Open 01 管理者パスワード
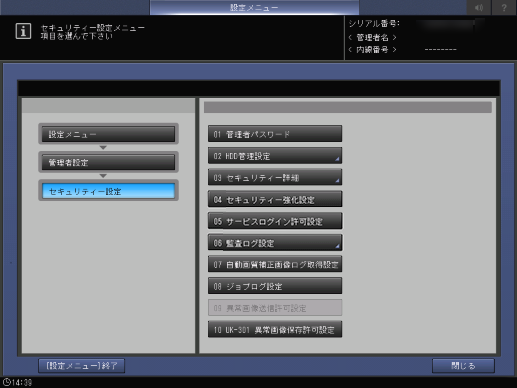The image size is (517, 388). click(x=275, y=134)
